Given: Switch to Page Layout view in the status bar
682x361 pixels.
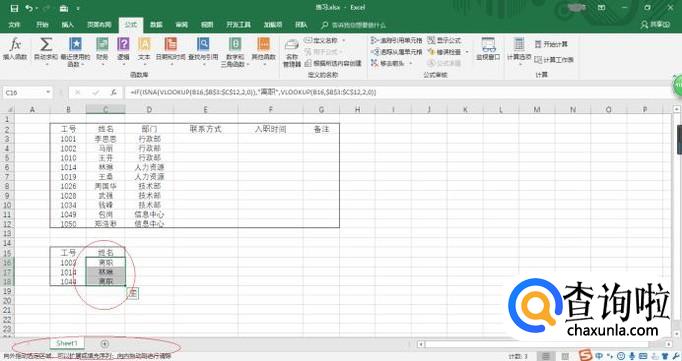Looking at the screenshot, I should click(x=565, y=356).
